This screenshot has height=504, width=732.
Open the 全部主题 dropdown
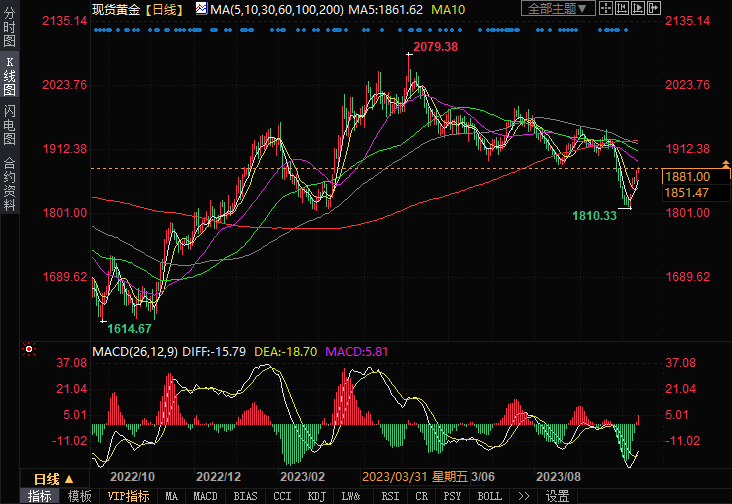point(558,9)
